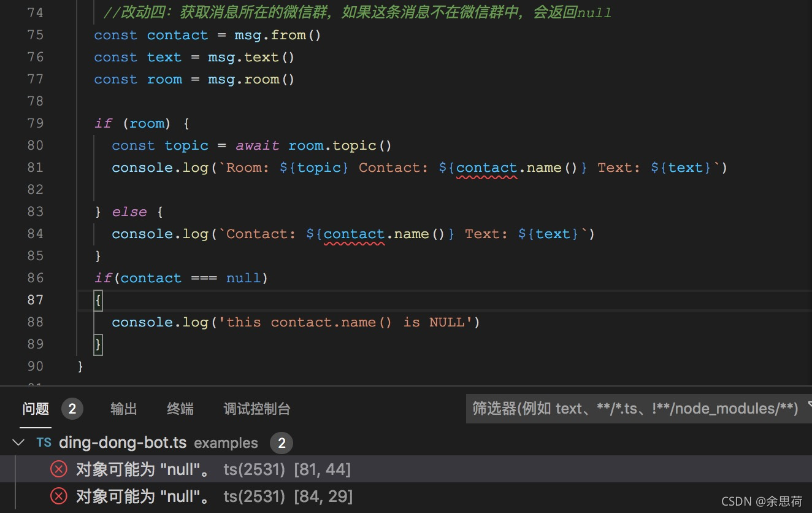
Task: Click the examples folder label
Action: click(226, 443)
